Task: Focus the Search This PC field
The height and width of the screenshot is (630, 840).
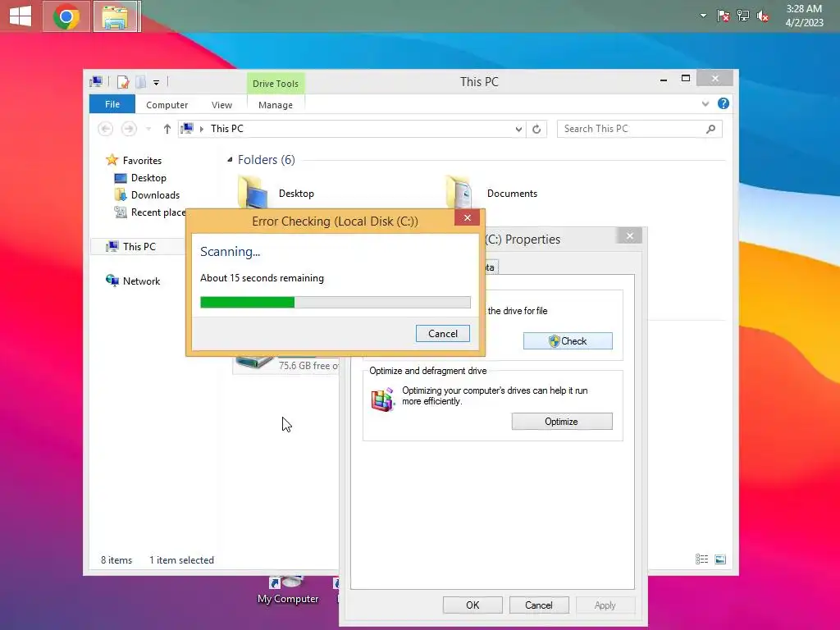Action: [x=639, y=129]
